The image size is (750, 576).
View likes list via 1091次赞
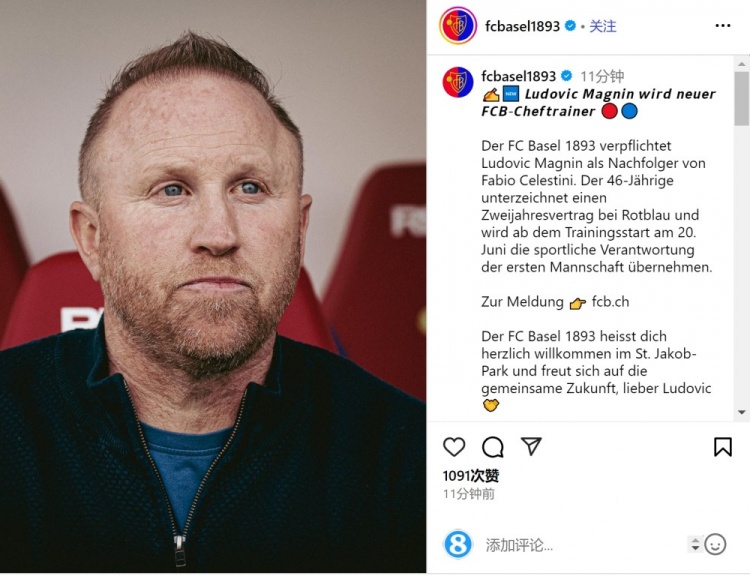pos(471,476)
